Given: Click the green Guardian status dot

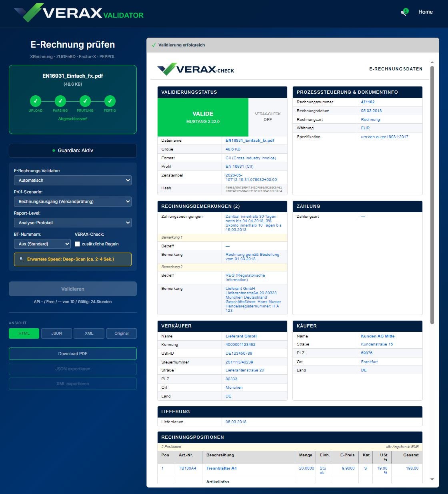Looking at the screenshot, I should 54,151.
